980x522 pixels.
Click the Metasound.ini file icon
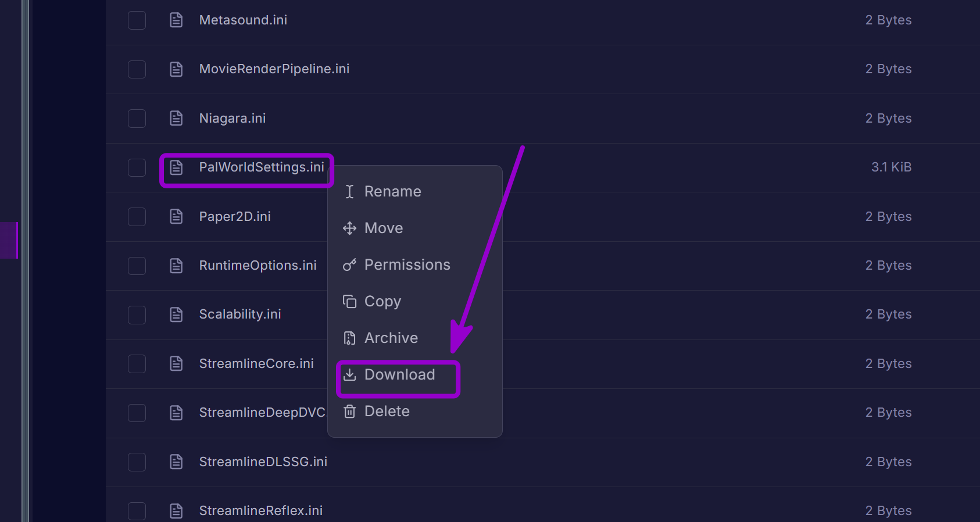[x=176, y=20]
